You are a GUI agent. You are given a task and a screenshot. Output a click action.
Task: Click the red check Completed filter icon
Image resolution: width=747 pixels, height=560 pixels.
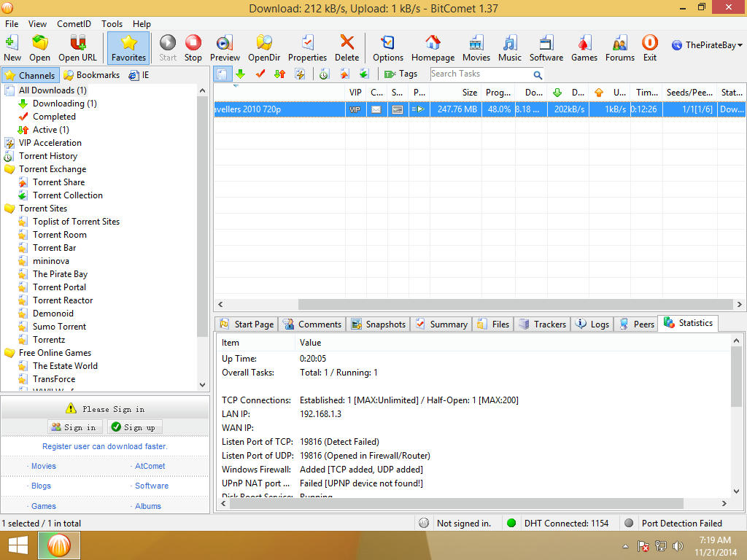tap(260, 74)
